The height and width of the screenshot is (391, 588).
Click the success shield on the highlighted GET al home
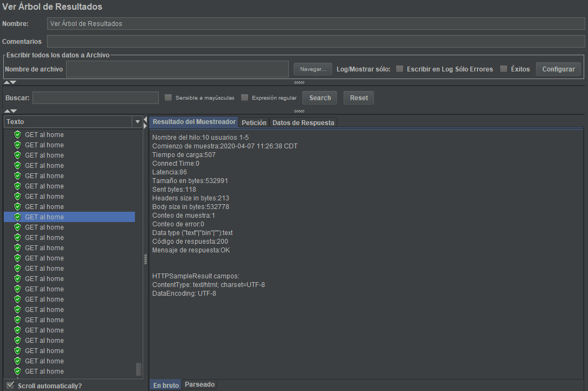[17, 217]
